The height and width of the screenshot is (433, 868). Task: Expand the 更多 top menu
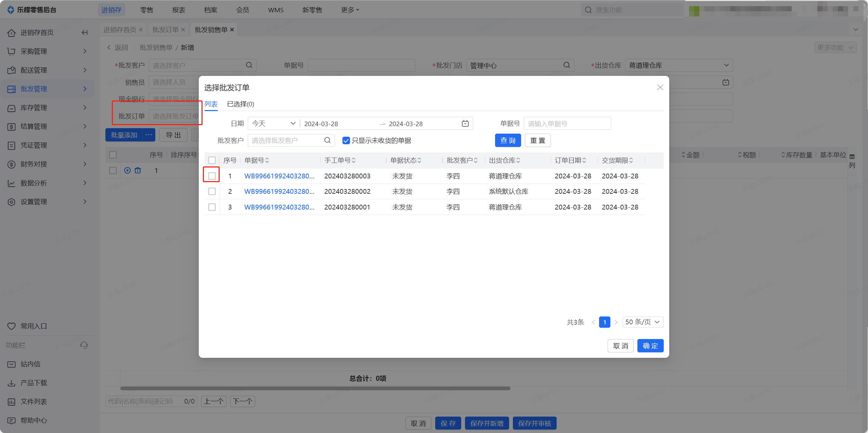point(350,10)
